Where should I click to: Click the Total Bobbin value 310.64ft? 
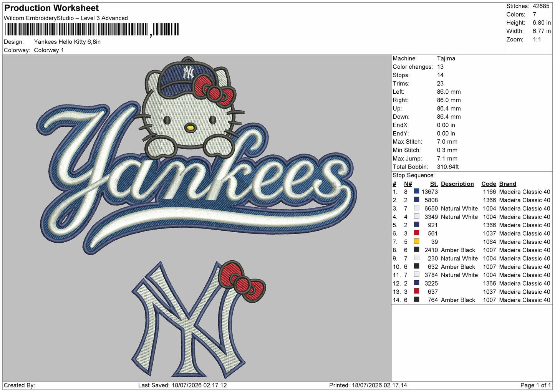tap(448, 167)
